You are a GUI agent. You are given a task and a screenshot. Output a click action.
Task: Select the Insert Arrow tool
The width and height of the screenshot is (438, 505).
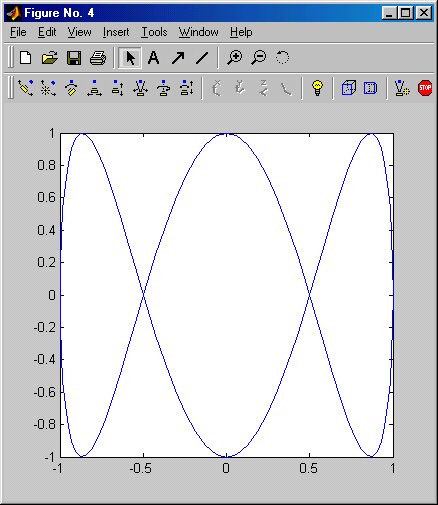(x=178, y=58)
